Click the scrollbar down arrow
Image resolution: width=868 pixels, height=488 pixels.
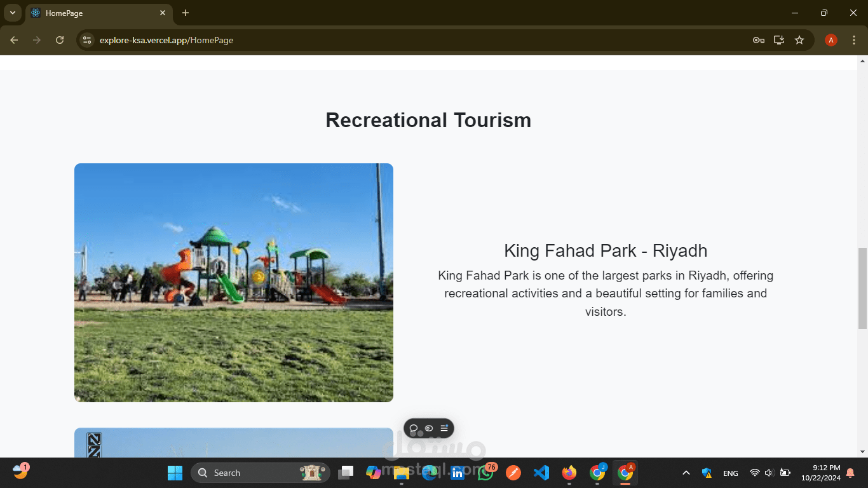pos(862,452)
